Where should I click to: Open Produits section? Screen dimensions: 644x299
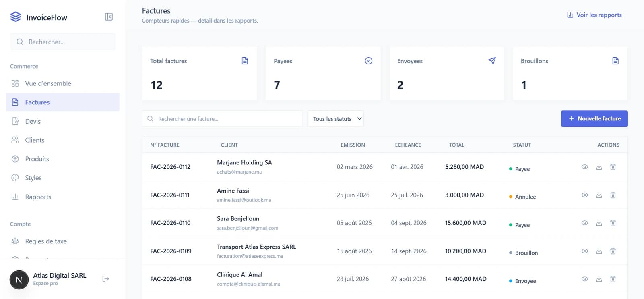pyautogui.click(x=63, y=159)
